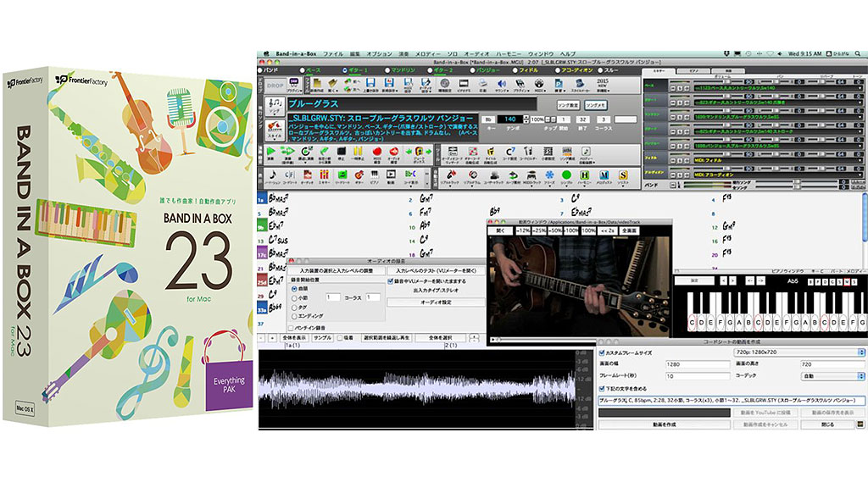Select the 曲頭 radio button
Screen dimensions: 868x488
click(293, 287)
